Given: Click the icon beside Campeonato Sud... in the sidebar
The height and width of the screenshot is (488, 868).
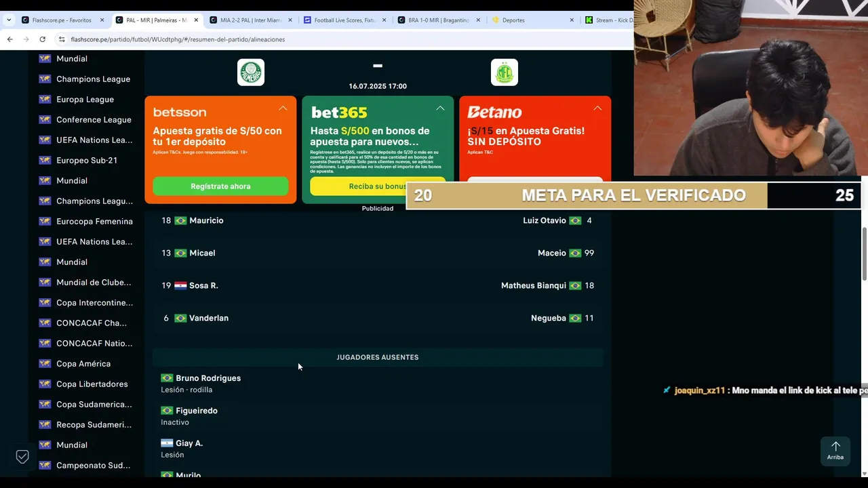Looking at the screenshot, I should tap(45, 466).
